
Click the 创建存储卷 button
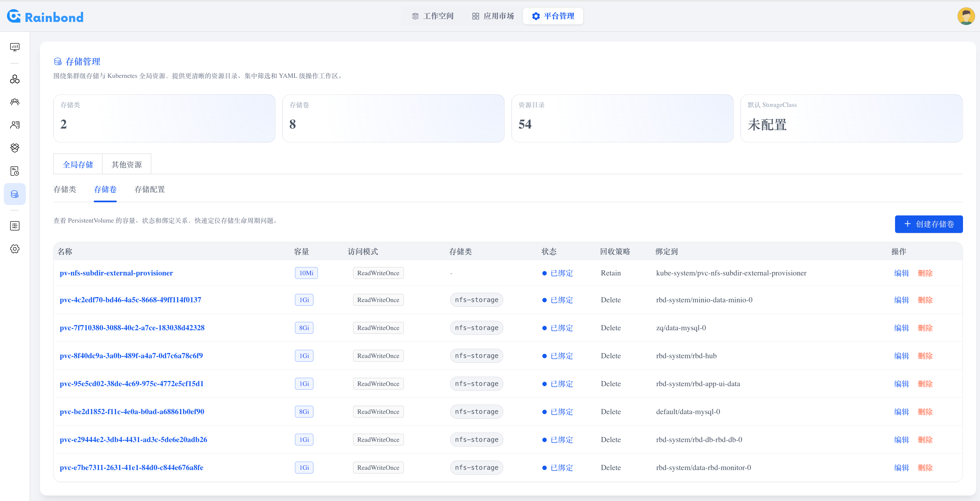click(928, 224)
